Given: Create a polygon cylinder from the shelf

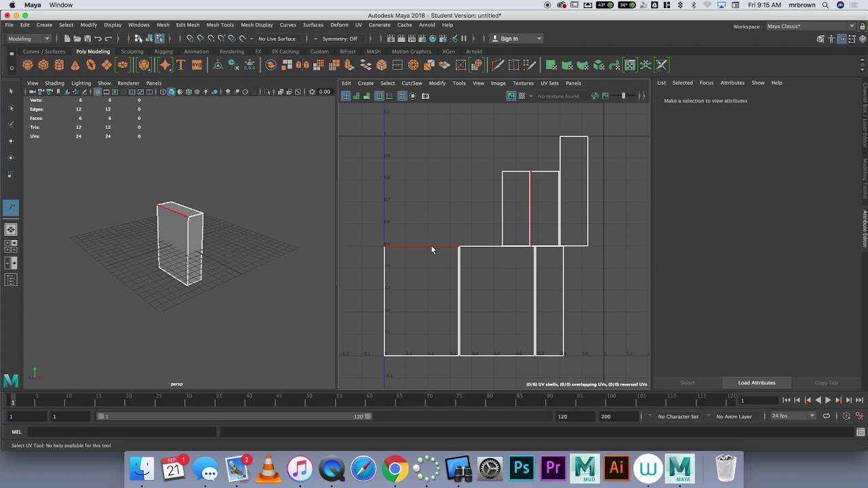Looking at the screenshot, I should coord(59,65).
